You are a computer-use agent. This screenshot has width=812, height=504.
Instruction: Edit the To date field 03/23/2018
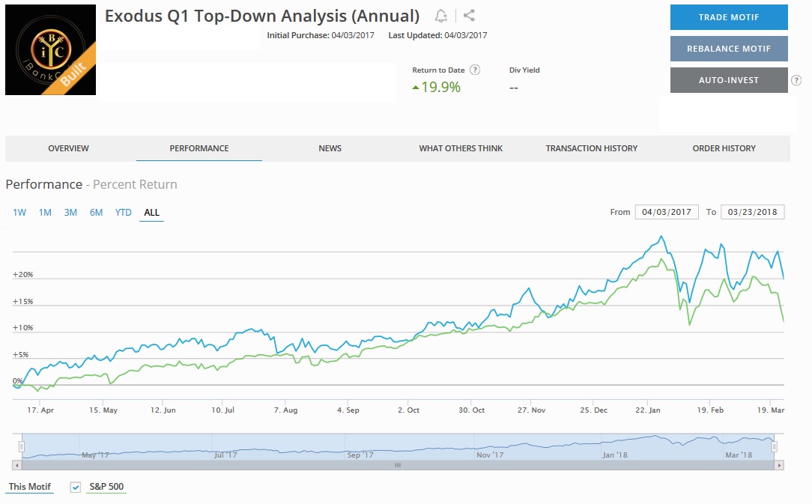(752, 212)
